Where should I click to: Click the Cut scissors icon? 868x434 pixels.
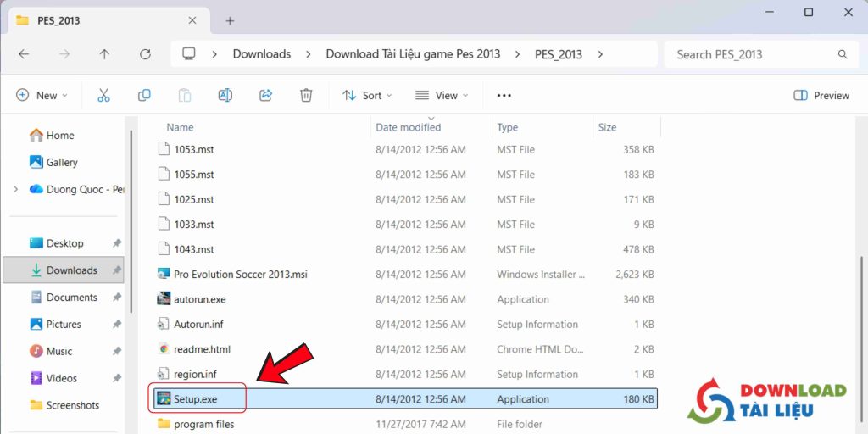tap(103, 95)
